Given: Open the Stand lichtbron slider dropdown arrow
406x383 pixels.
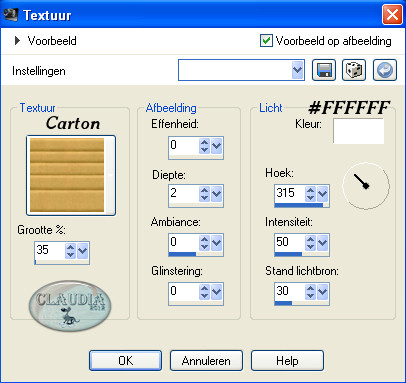Looking at the screenshot, I should [322, 291].
